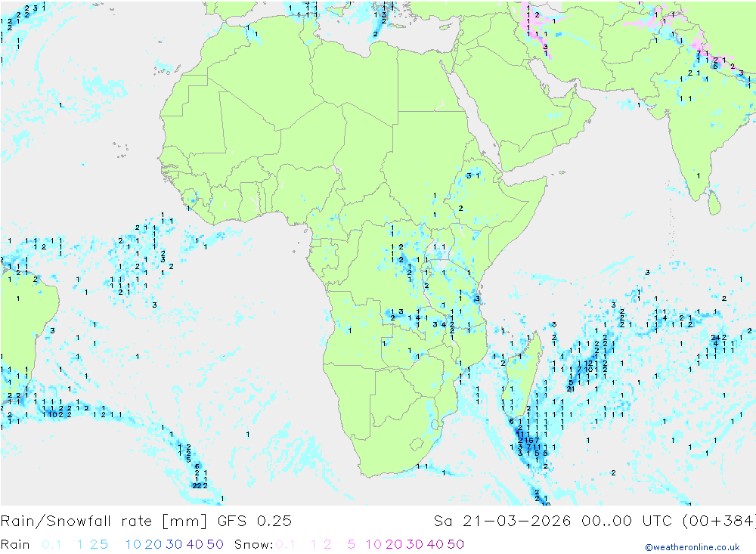Viewport: 756px width, 554px height.
Task: Select the Rain legend 50 value
Action: (215, 544)
